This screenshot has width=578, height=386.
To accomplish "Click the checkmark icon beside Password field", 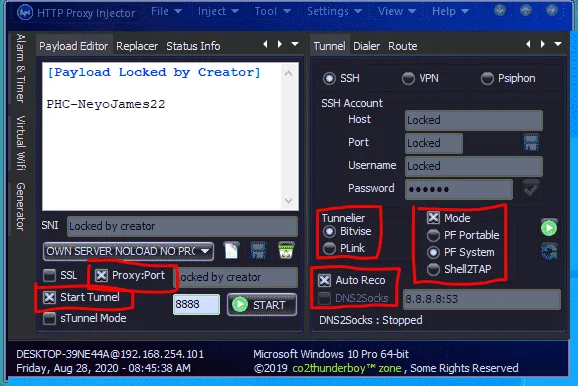I will click(x=531, y=188).
